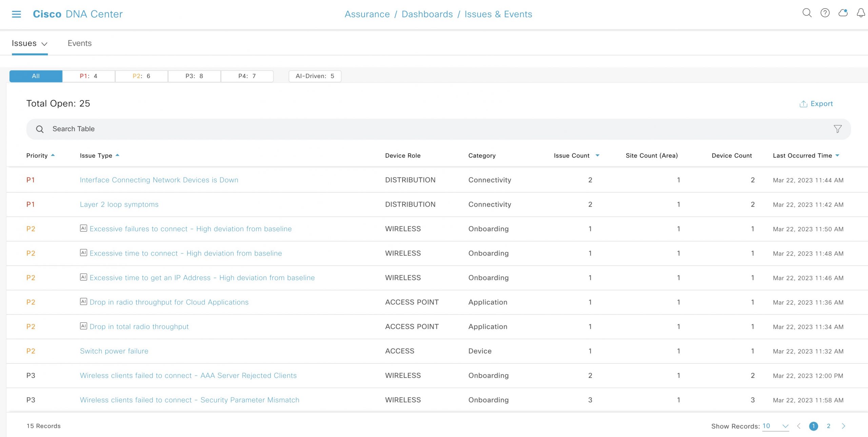The height and width of the screenshot is (437, 868).
Task: Open the hamburger navigation menu
Action: [16, 14]
